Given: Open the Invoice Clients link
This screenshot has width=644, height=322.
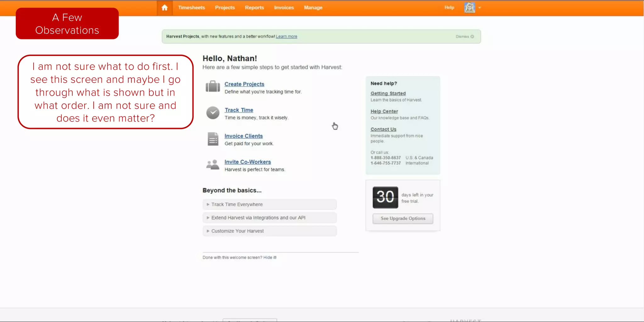Looking at the screenshot, I should click(243, 136).
